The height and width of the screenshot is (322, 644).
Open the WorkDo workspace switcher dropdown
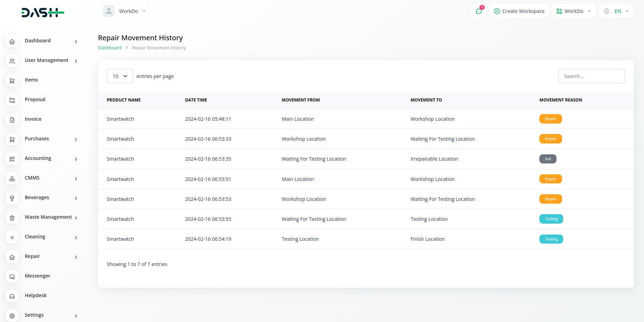(574, 11)
